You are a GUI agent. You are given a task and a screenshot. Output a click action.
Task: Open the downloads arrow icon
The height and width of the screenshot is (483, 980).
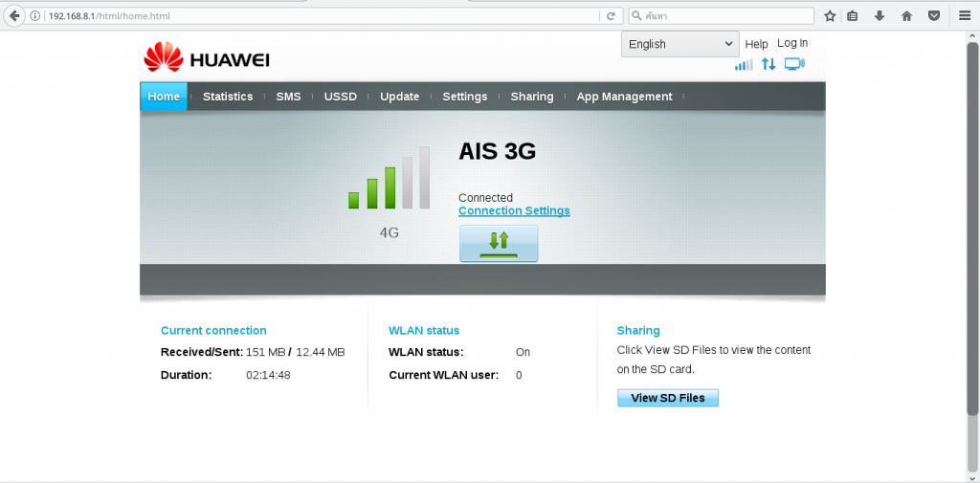(880, 16)
